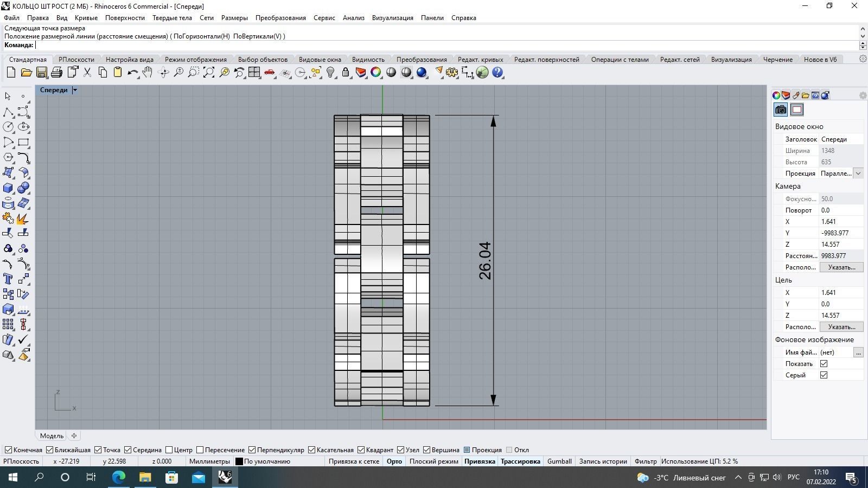Open File Explorer from the taskbar
The width and height of the screenshot is (868, 488).
[x=145, y=477]
